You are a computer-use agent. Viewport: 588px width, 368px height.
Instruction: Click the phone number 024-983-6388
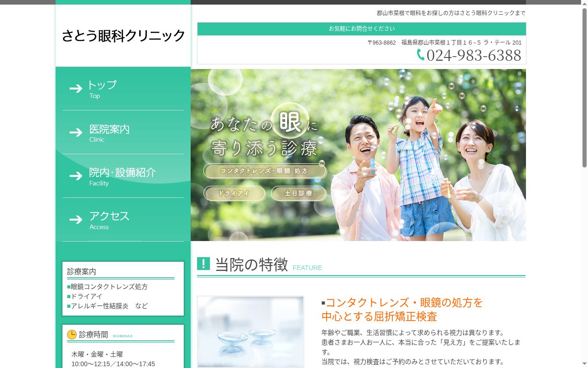click(474, 55)
